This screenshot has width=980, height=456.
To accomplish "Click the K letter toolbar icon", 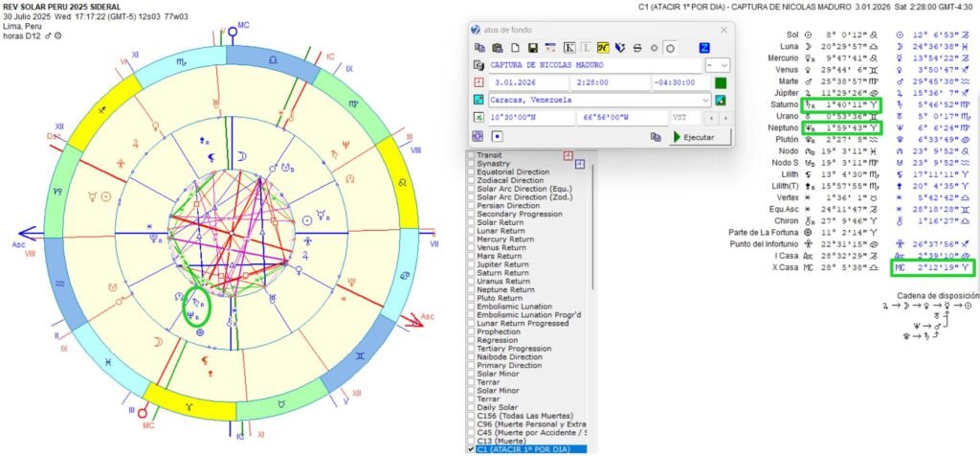I will click(570, 47).
